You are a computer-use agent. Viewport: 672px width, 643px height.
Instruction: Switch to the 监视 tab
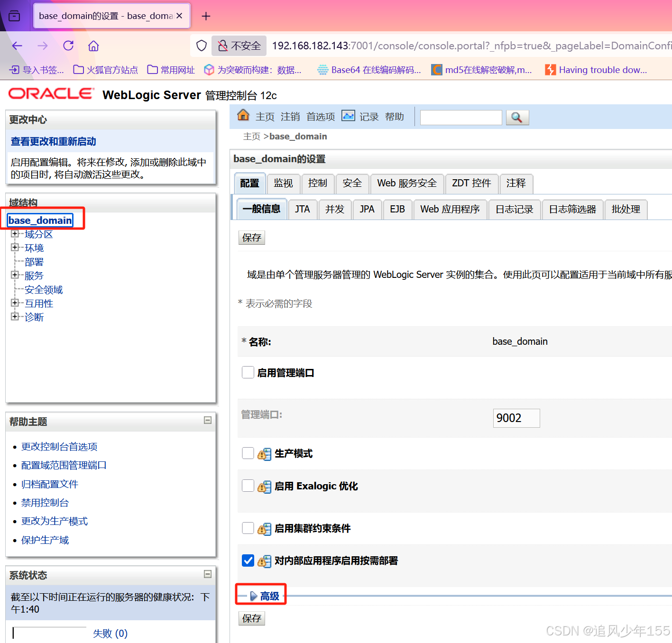click(283, 184)
